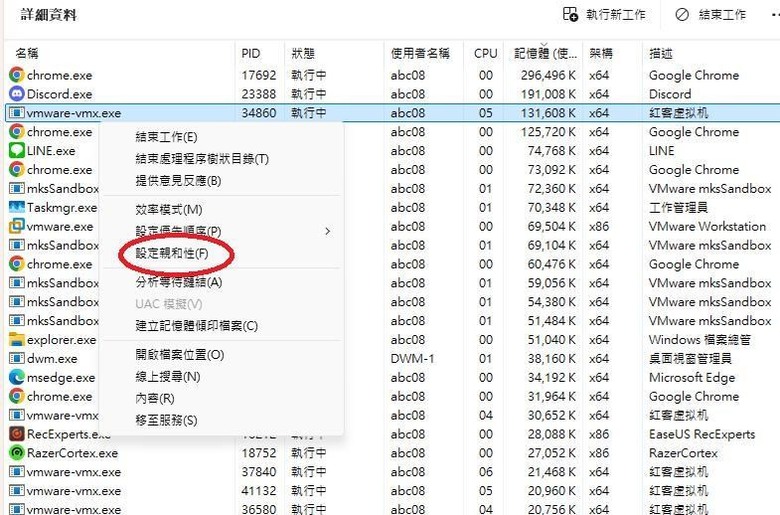Select the 296,496 K memory cell

coord(548,75)
